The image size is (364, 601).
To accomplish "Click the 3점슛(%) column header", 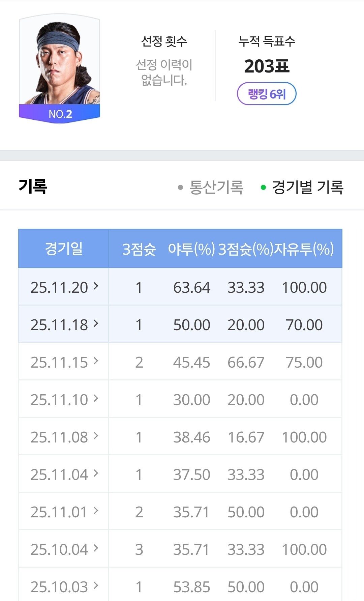I will coord(246,250).
